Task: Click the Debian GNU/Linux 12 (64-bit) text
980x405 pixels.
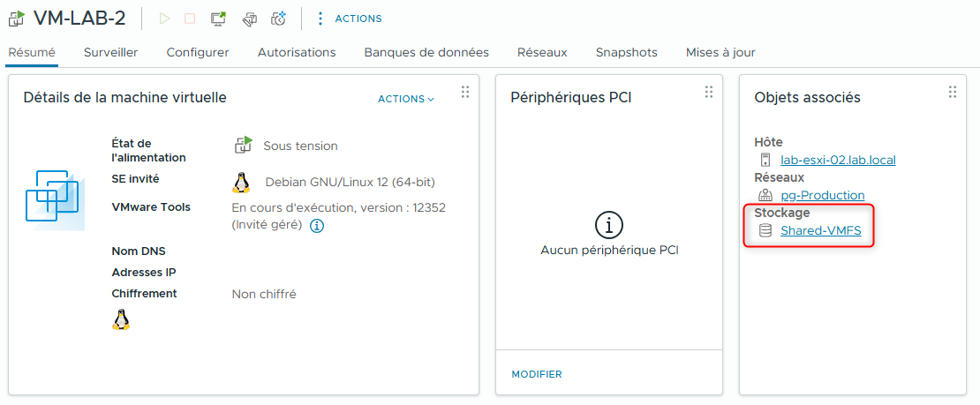Action: 350,183
